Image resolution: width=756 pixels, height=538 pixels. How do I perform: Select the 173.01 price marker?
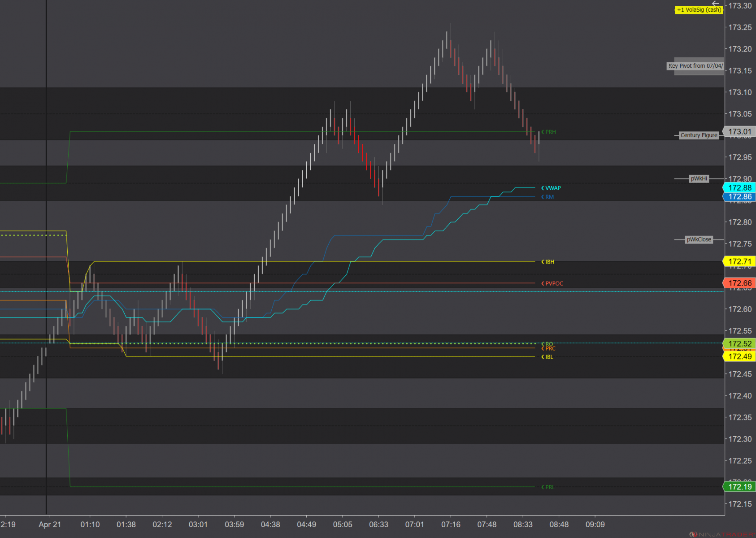click(x=740, y=131)
